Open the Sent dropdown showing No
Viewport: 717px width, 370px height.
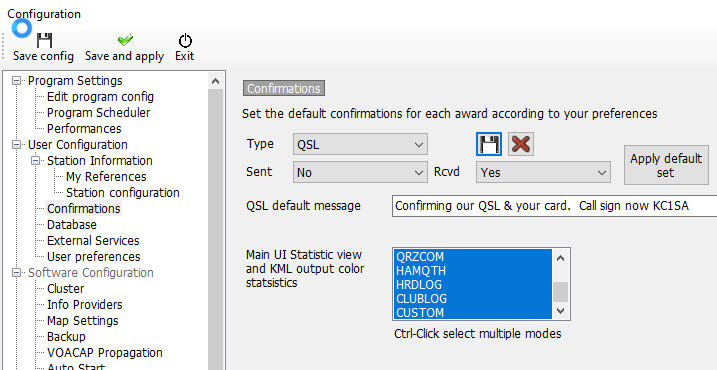point(360,172)
